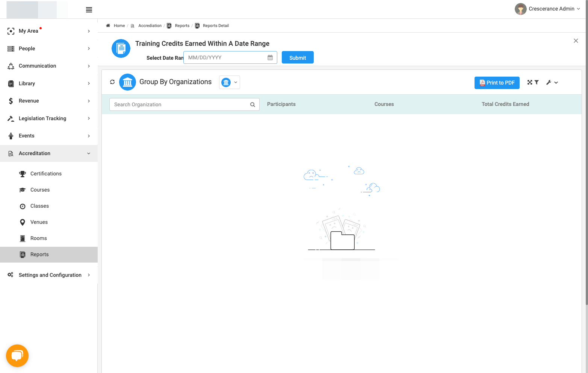The width and height of the screenshot is (588, 373).
Task: Click the report document icon by title
Action: [x=121, y=48]
